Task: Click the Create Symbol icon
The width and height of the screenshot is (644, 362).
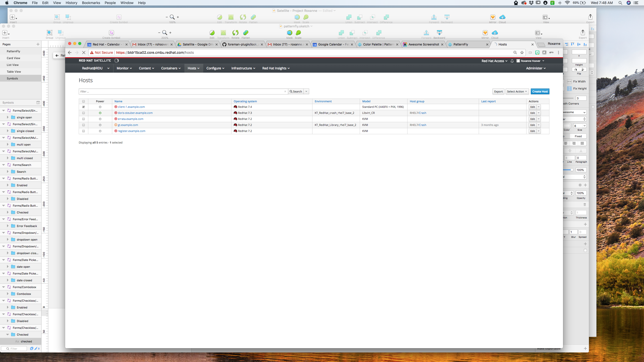Action: tap(111, 33)
